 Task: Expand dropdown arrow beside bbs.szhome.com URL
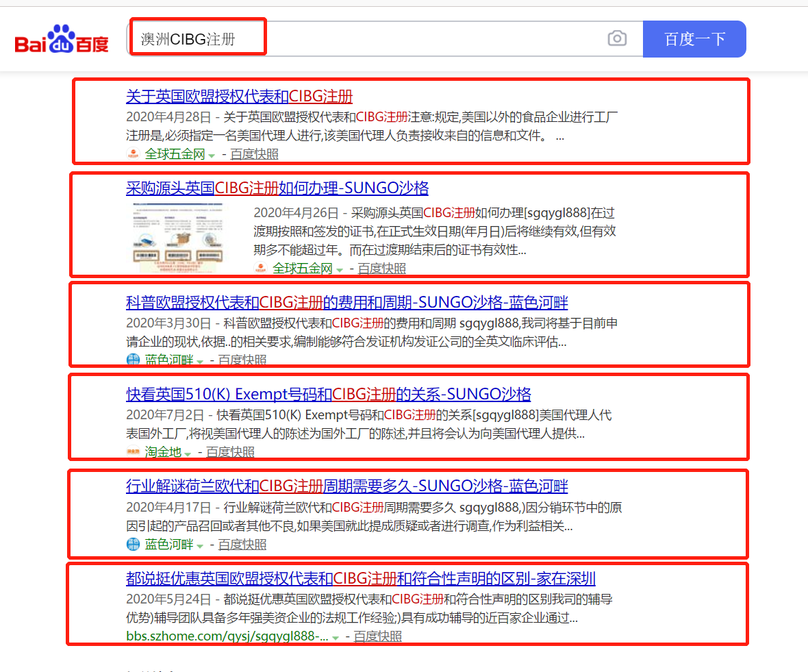point(336,638)
